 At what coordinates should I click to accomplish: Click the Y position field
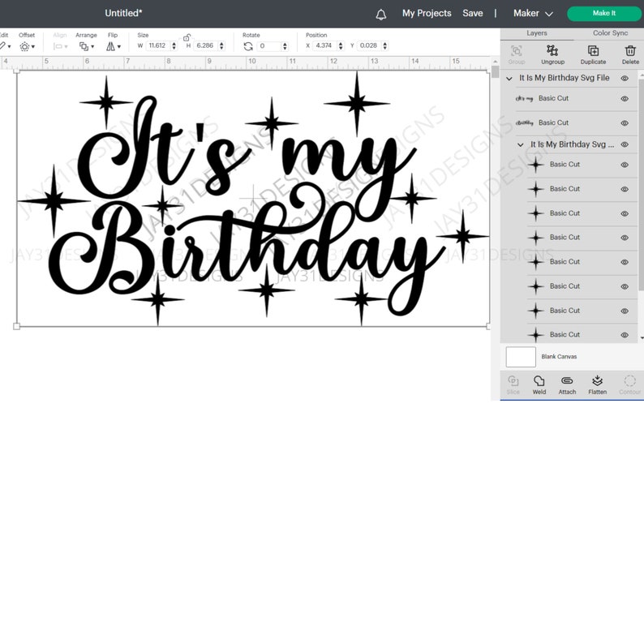pos(369,46)
